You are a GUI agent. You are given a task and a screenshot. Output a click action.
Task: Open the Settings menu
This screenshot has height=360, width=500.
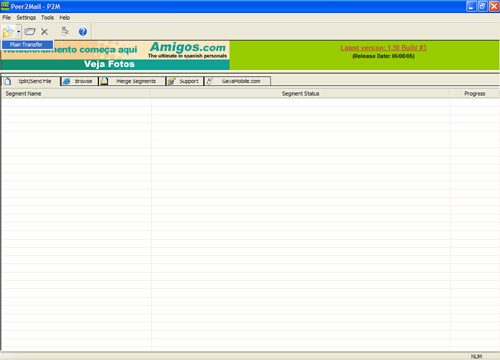(26, 18)
